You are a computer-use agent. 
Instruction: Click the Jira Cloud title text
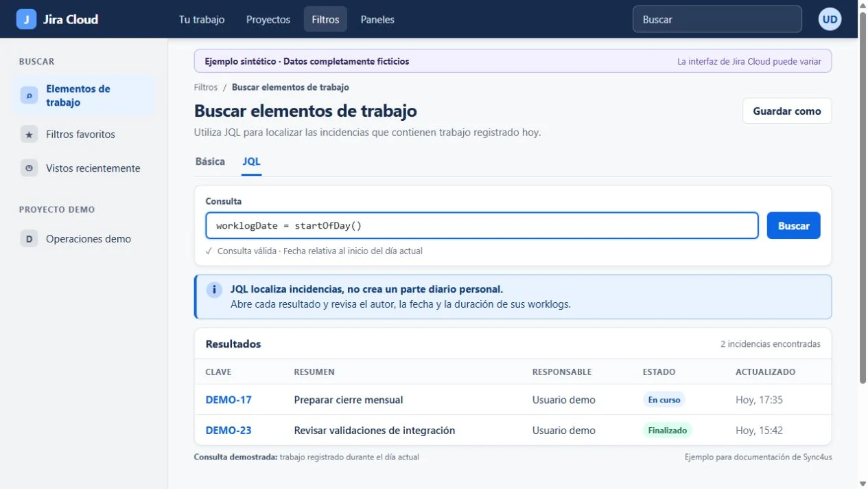pos(71,19)
